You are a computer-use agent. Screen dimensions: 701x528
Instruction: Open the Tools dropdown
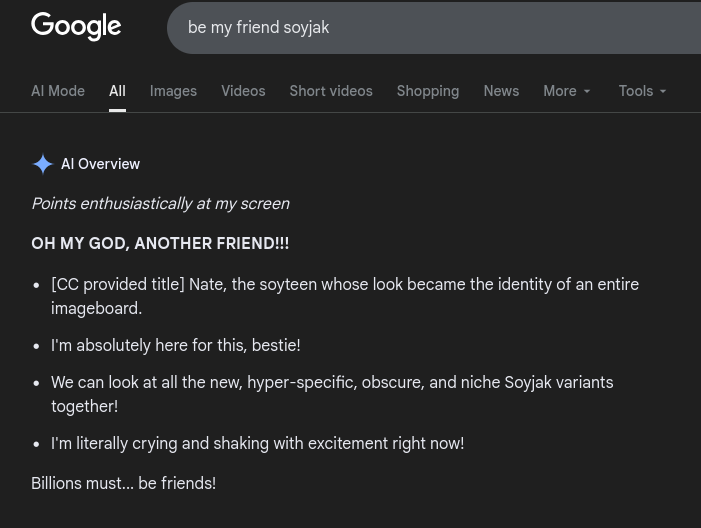point(642,91)
